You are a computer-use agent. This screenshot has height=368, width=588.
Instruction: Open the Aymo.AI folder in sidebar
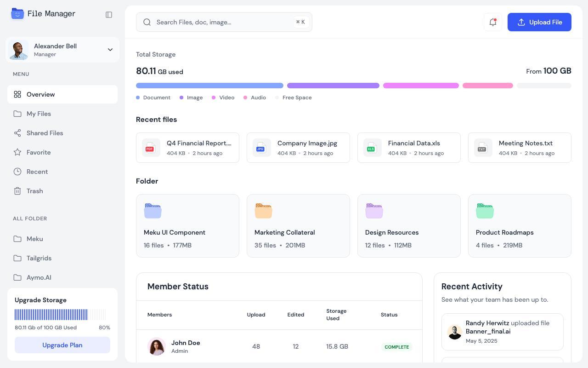[x=62, y=277]
